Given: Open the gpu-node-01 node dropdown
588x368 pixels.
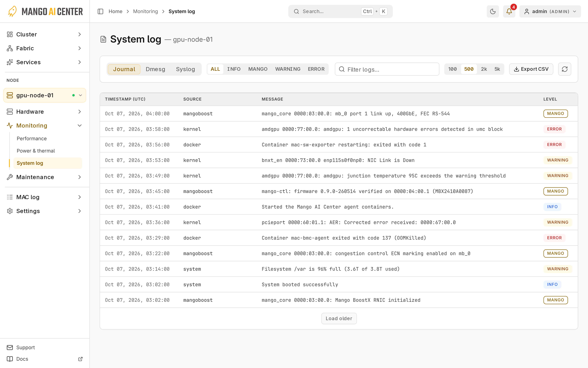Looking at the screenshot, I should click(80, 95).
